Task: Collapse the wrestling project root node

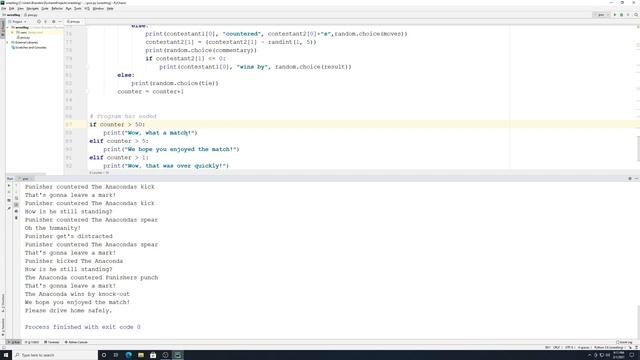Action: 8,27
